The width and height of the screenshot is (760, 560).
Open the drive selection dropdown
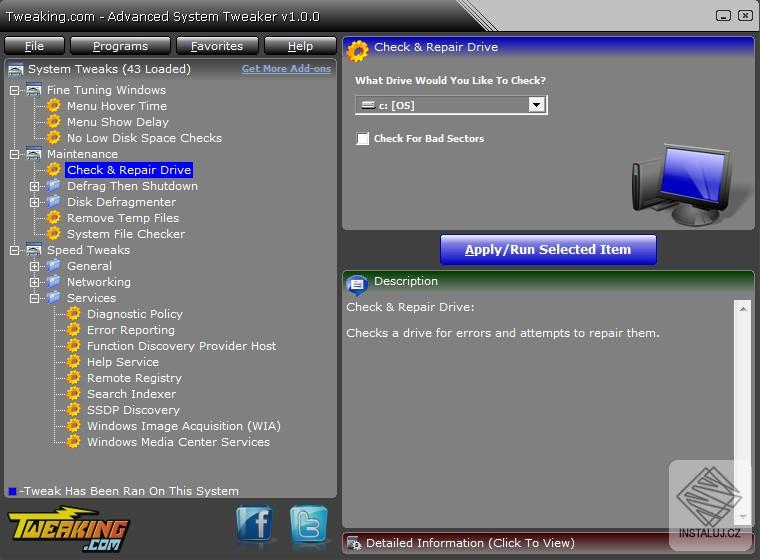coord(536,105)
